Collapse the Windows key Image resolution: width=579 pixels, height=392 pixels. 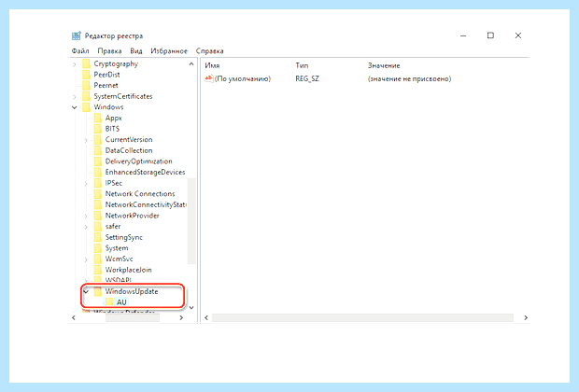tap(75, 107)
